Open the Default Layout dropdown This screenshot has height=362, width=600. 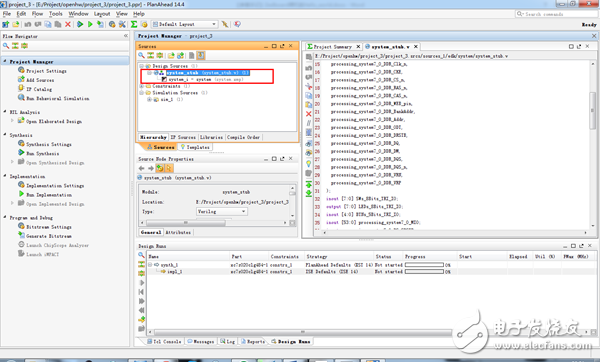[x=185, y=24]
